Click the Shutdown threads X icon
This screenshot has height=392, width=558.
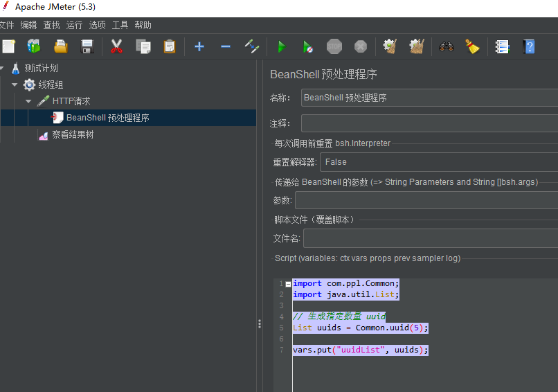[x=361, y=46]
